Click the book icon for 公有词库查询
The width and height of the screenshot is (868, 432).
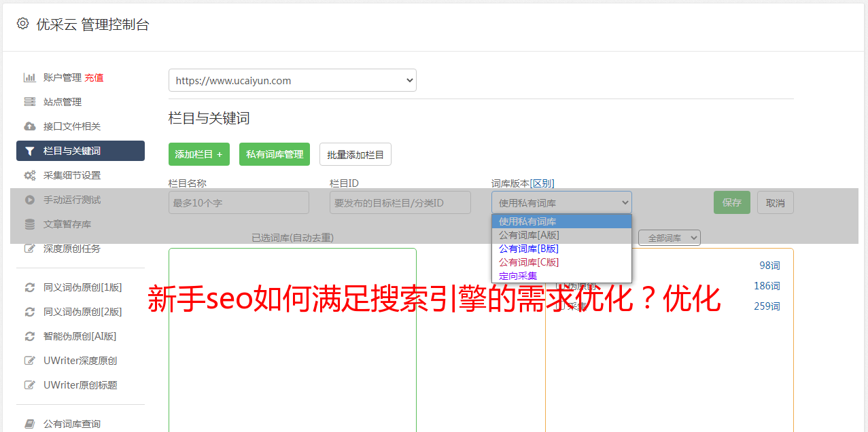click(30, 424)
